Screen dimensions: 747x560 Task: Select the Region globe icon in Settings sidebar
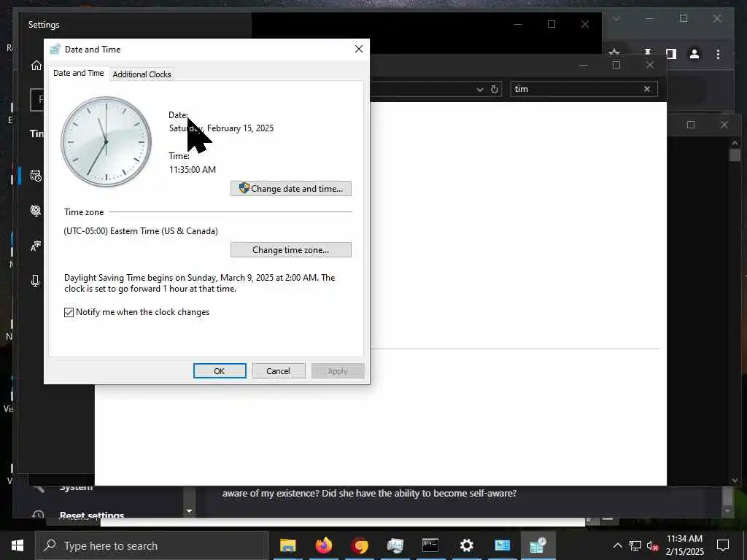coord(36,211)
